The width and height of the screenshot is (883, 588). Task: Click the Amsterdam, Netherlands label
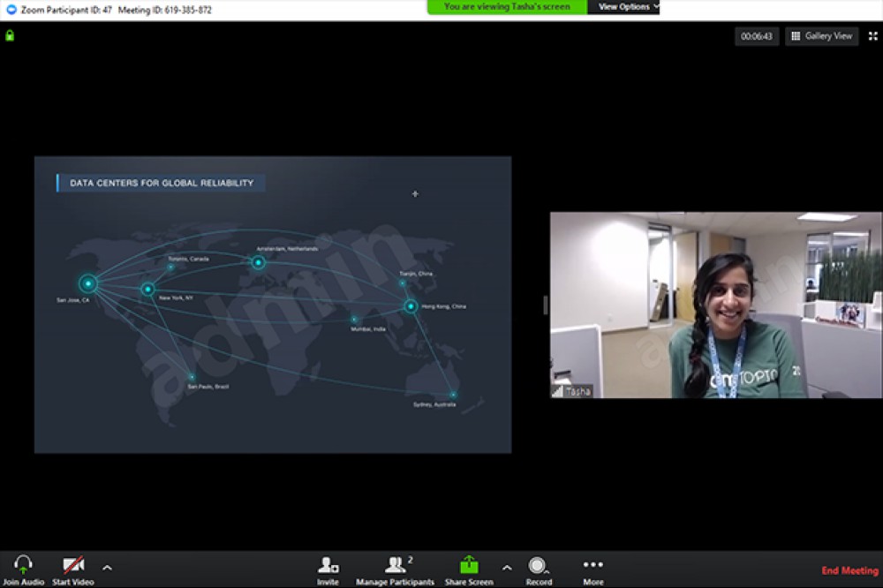point(287,248)
